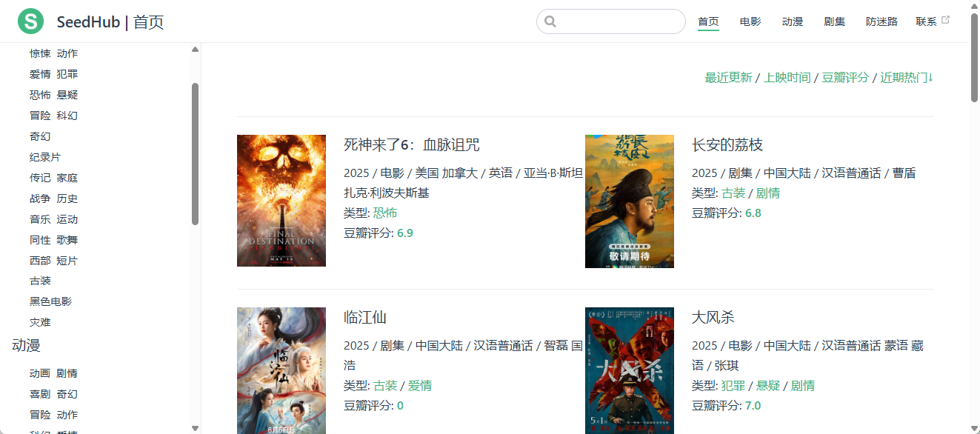Viewport: 980px width, 434px height.
Task: Click the sidebar scroll down arrow
Action: [x=195, y=427]
